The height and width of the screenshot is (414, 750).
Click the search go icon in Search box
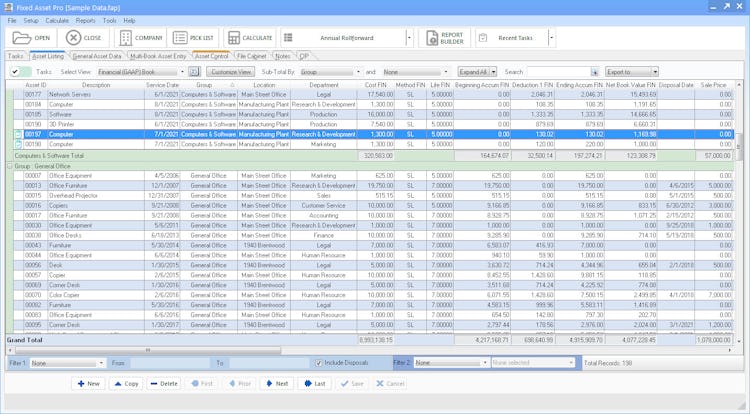595,72
